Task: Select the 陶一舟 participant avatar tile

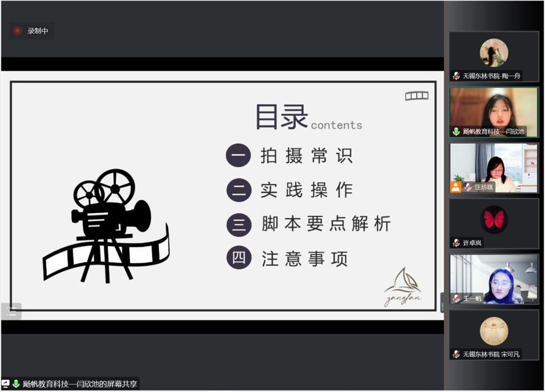Action: tap(493, 52)
